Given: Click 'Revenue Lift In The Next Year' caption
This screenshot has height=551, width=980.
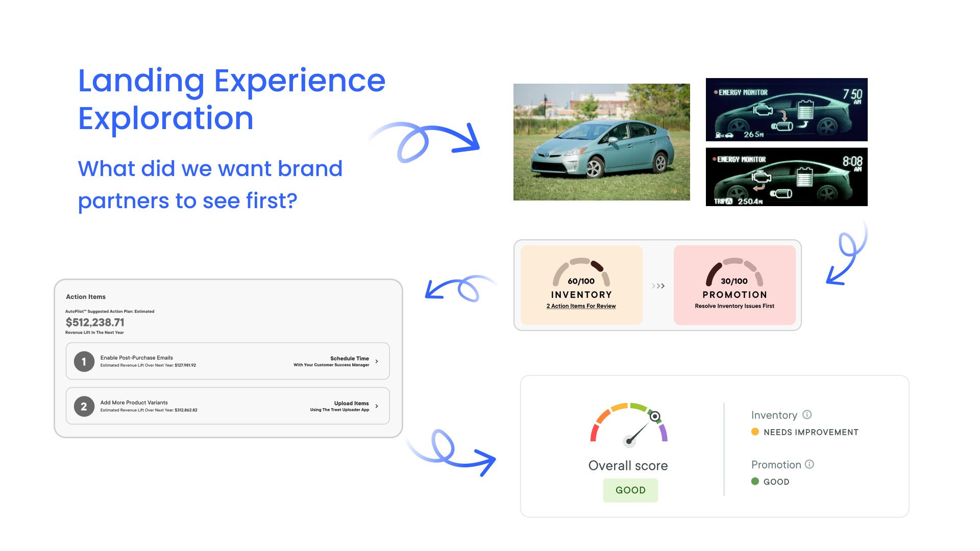Looking at the screenshot, I should coord(94,333).
